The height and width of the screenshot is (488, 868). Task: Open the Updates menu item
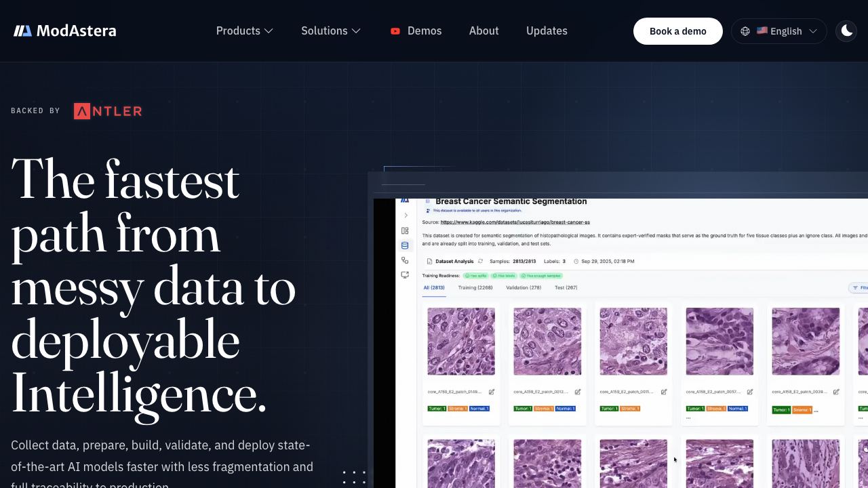click(x=547, y=31)
